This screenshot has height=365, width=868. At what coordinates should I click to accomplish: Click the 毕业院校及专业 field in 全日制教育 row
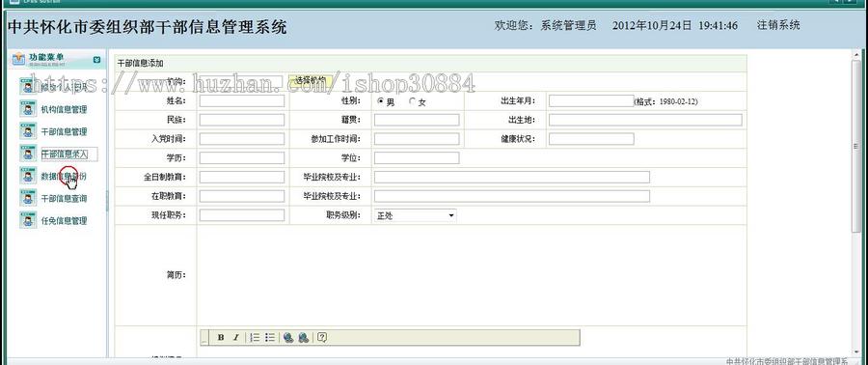click(x=512, y=178)
